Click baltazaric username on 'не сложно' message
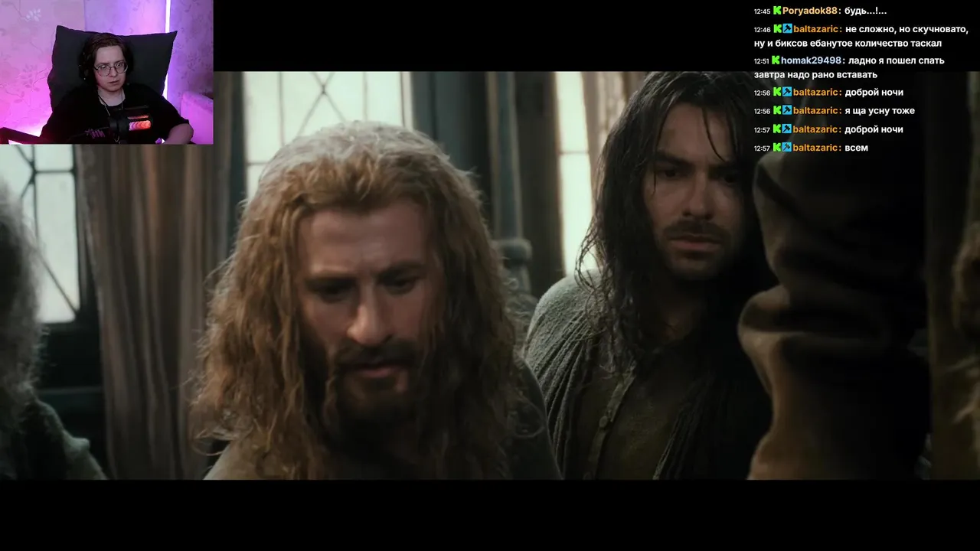This screenshot has width=980, height=551. point(818,29)
